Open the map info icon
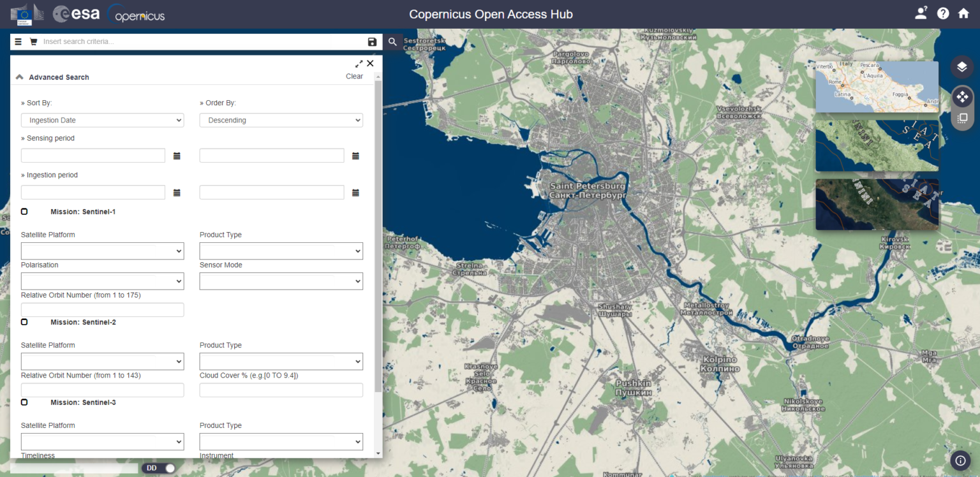Viewport: 980px width, 477px height. tap(961, 460)
